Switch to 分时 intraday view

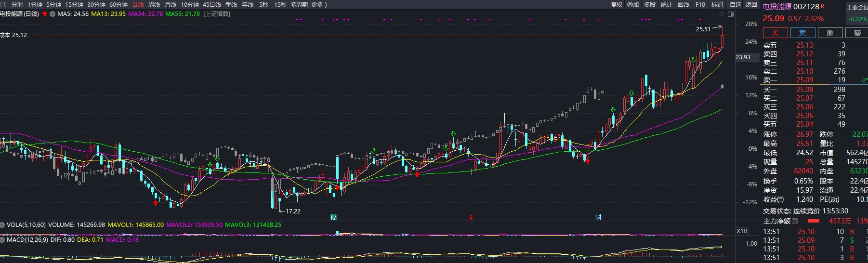(17, 4)
